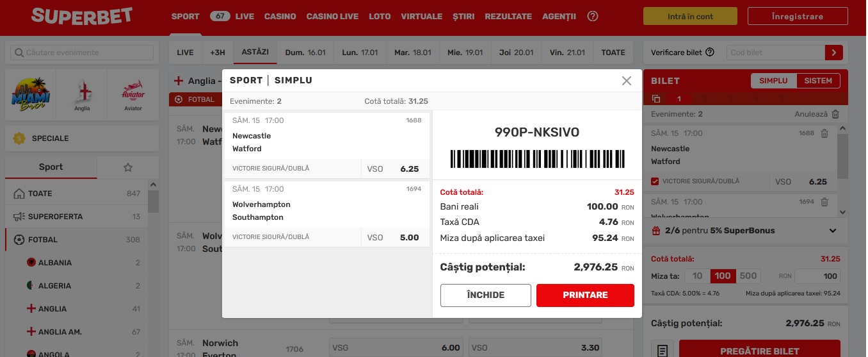Submit ticket code with red arrow button
This screenshot has height=357, width=868.
[x=834, y=53]
